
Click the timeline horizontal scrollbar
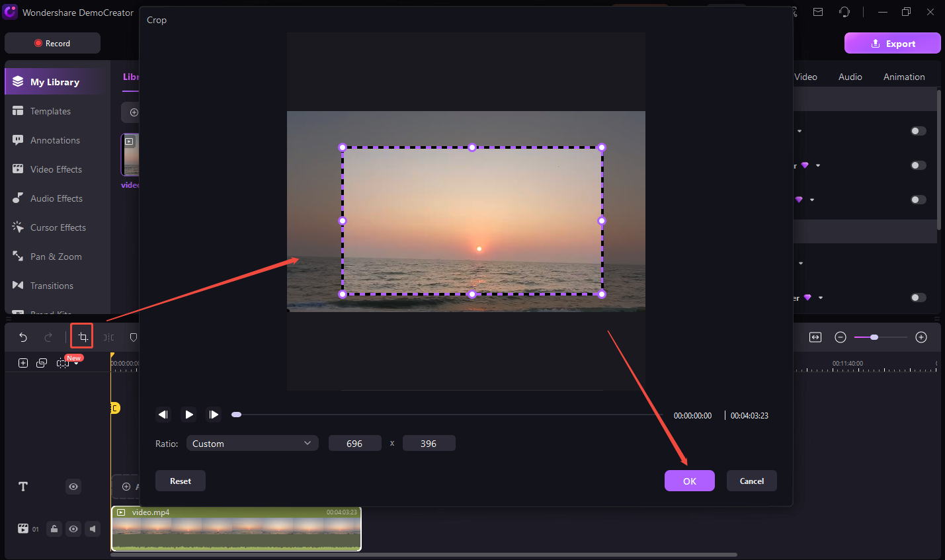(423, 555)
